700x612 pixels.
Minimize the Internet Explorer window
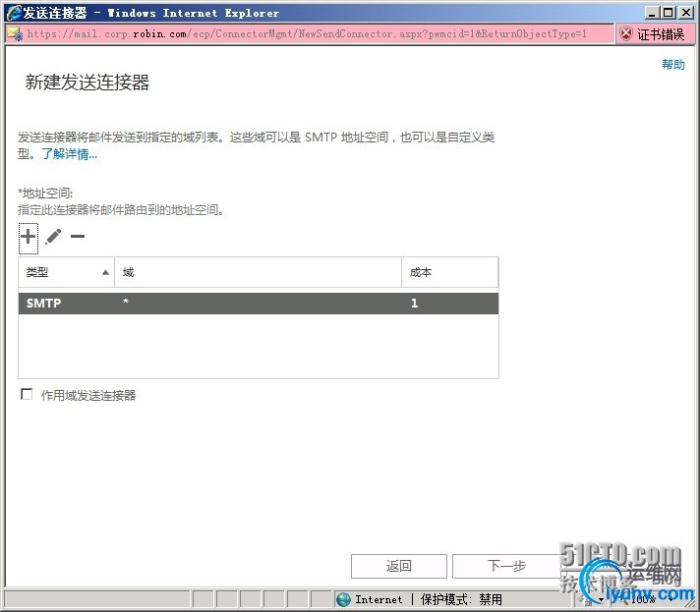pyautogui.click(x=652, y=13)
